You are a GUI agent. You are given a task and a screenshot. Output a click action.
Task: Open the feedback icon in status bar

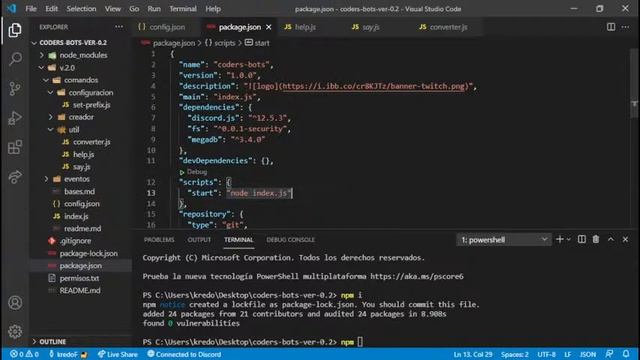click(x=609, y=354)
